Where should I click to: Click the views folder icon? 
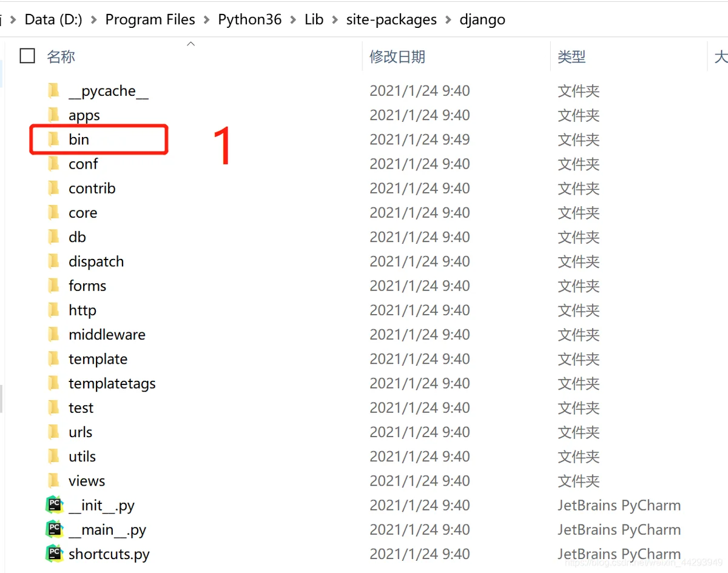click(54, 481)
